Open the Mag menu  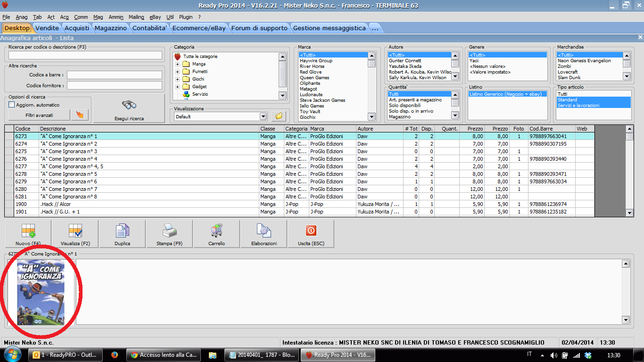click(x=98, y=17)
